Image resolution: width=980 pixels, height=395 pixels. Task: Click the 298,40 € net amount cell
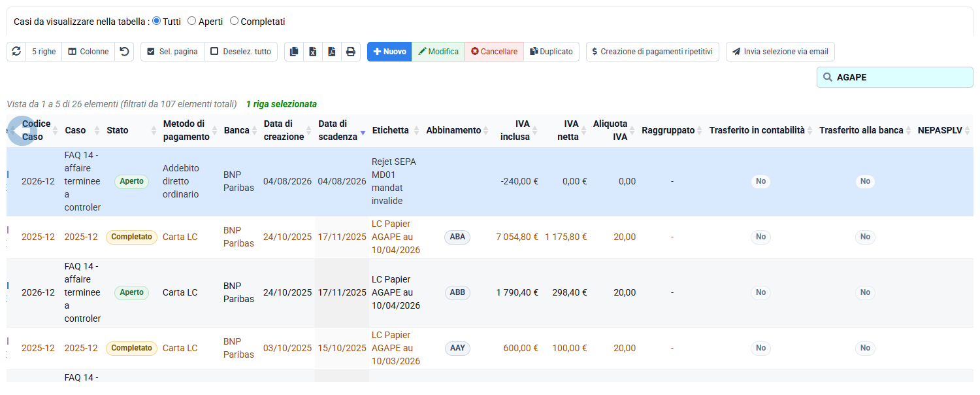[x=570, y=292]
